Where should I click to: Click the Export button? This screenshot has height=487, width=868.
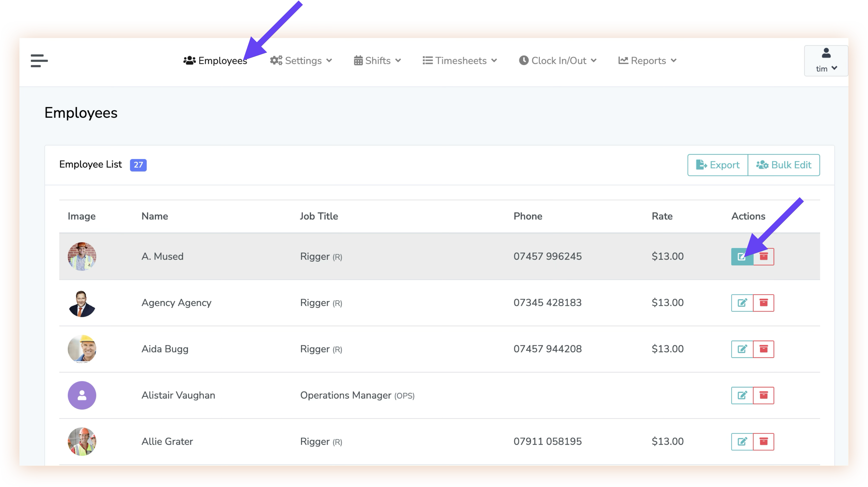click(x=718, y=165)
